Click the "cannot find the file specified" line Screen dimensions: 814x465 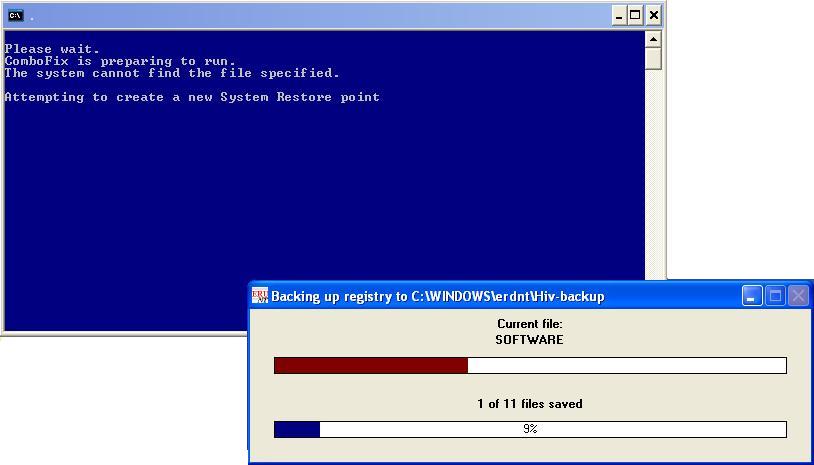pos(172,73)
